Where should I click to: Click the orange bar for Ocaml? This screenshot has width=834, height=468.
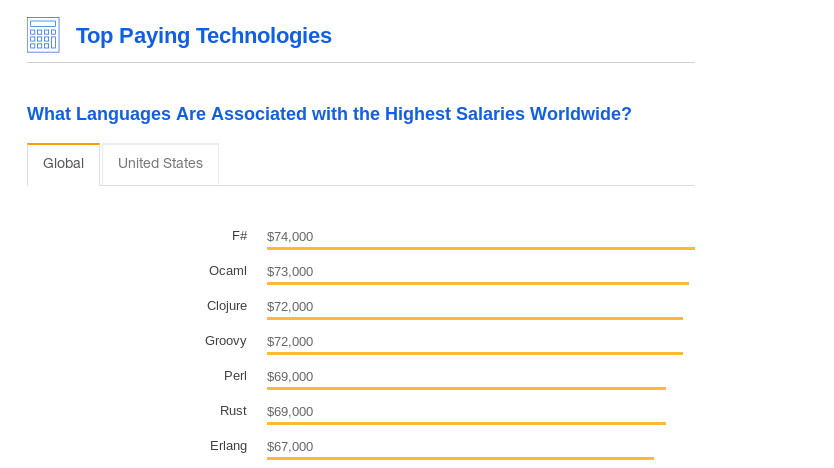tap(477, 283)
